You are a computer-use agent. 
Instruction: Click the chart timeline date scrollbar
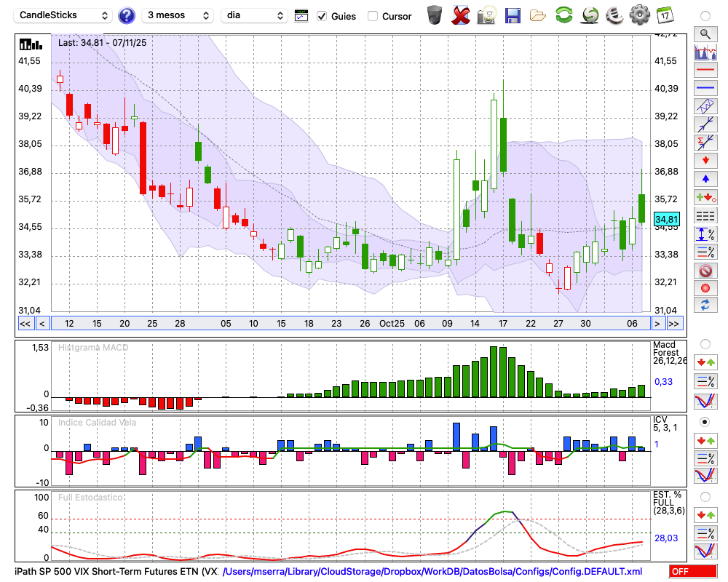pos(349,324)
